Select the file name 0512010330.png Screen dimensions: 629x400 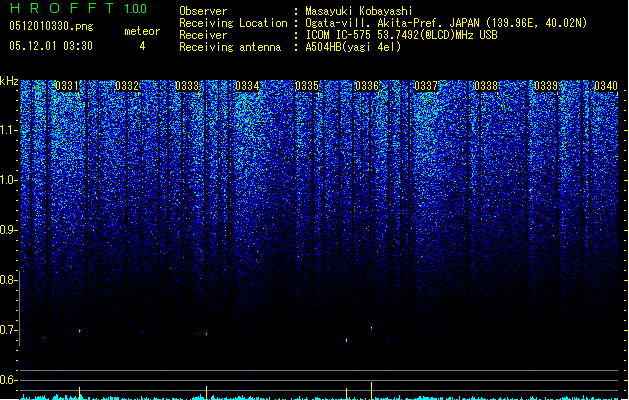click(51, 26)
